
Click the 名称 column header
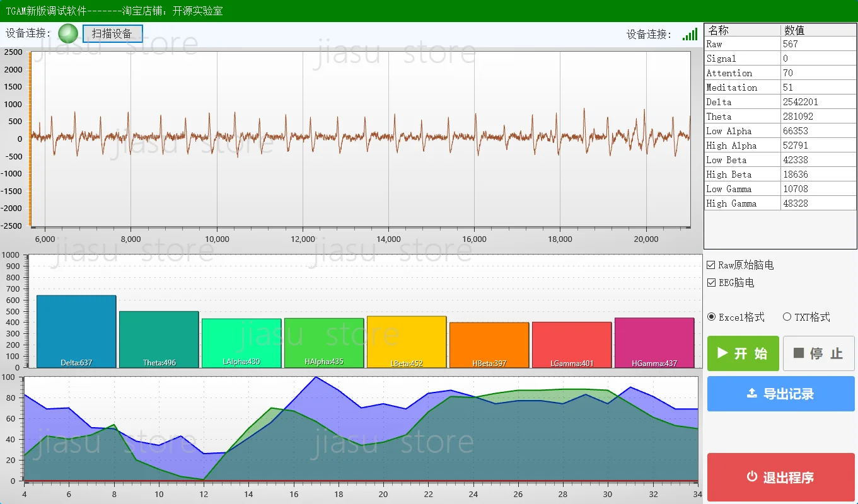742,30
